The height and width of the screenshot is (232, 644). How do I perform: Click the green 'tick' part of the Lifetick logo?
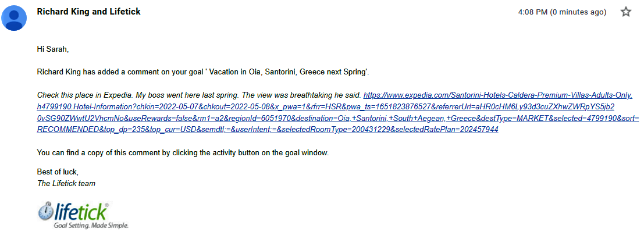92,211
